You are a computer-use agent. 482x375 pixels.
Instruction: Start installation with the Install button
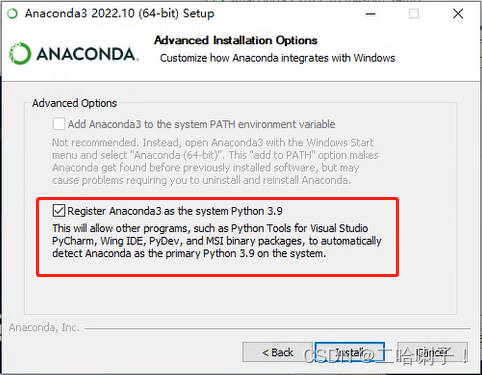350,352
